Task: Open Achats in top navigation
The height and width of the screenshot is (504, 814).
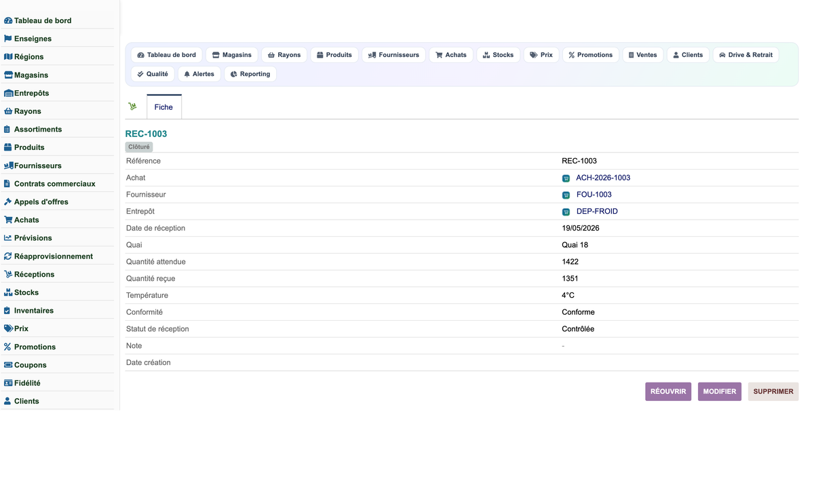Action: click(451, 55)
